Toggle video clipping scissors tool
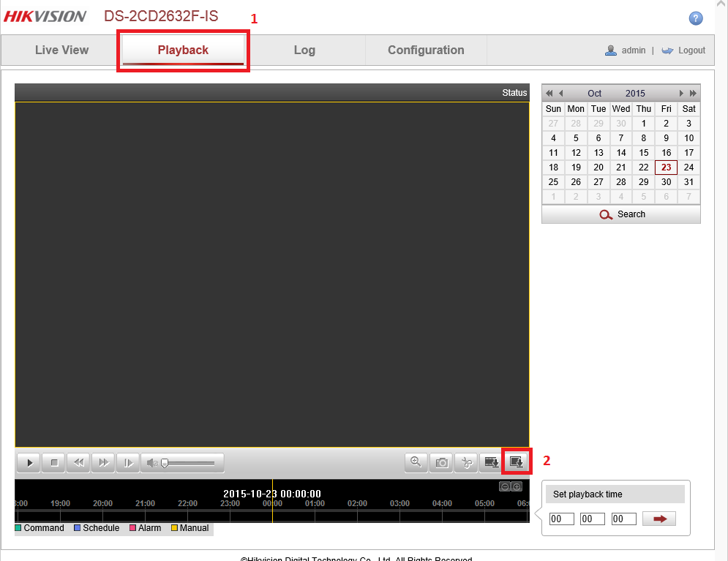 click(466, 462)
